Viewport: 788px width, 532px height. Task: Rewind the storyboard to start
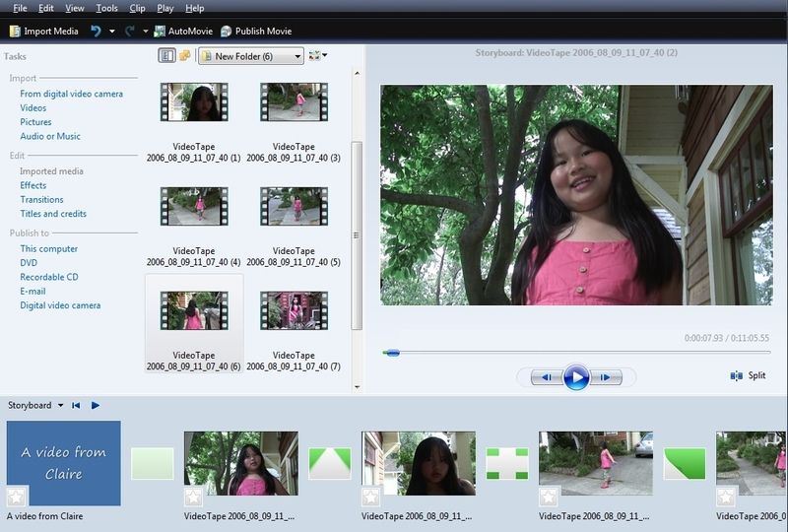[76, 405]
